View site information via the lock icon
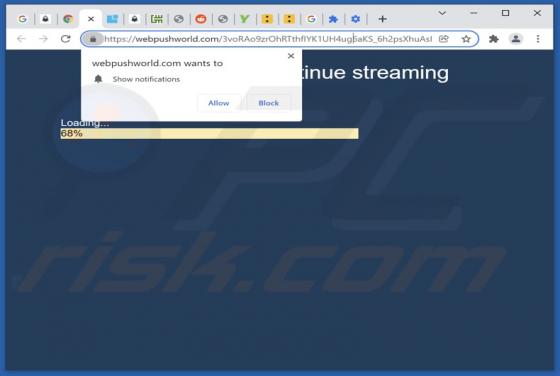Screen dimensions: 560x376 pos(93,39)
